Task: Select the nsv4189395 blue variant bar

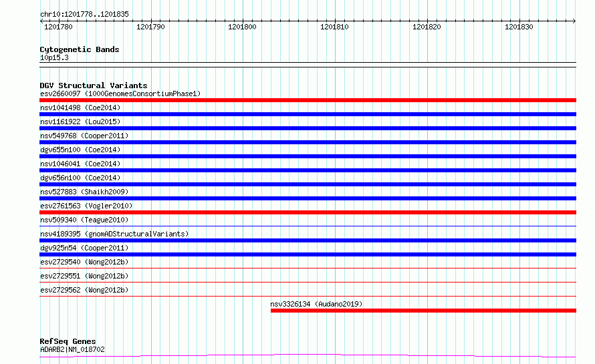Action: coord(308,240)
